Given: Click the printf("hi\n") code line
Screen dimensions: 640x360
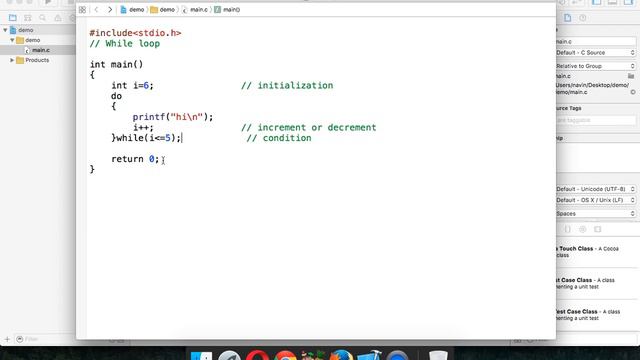Looking at the screenshot, I should pyautogui.click(x=173, y=117).
